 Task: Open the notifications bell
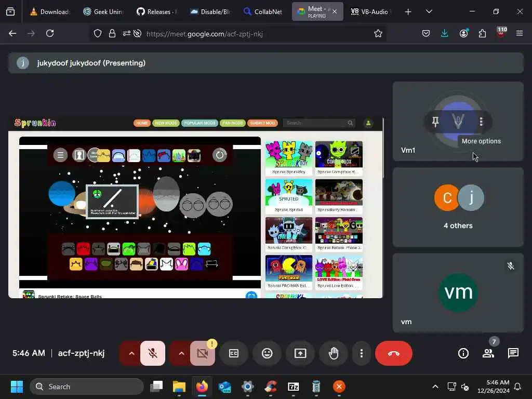point(518,387)
